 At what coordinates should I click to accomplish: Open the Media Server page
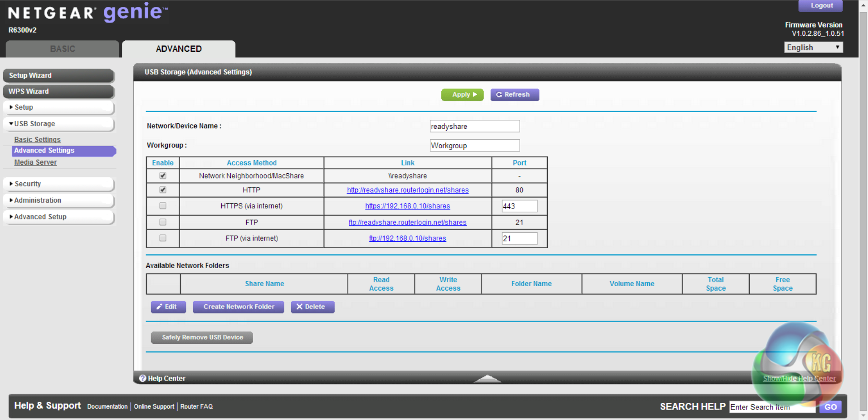pyautogui.click(x=35, y=162)
